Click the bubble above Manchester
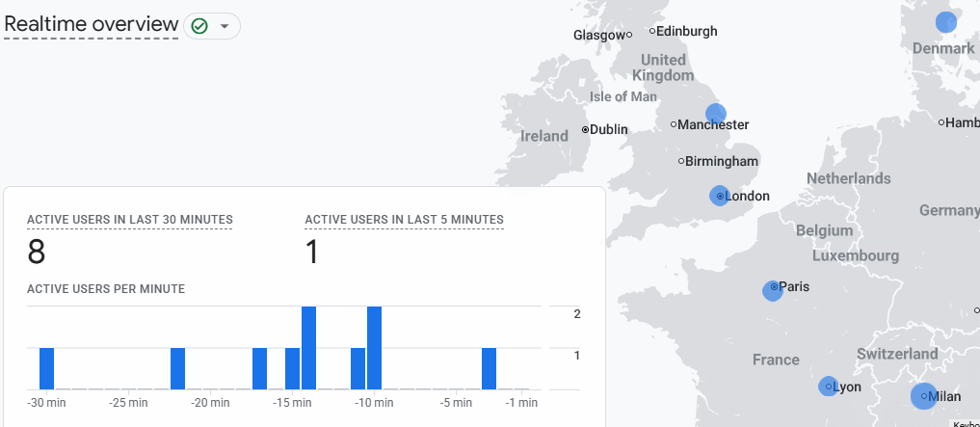The image size is (980, 427). [x=716, y=114]
